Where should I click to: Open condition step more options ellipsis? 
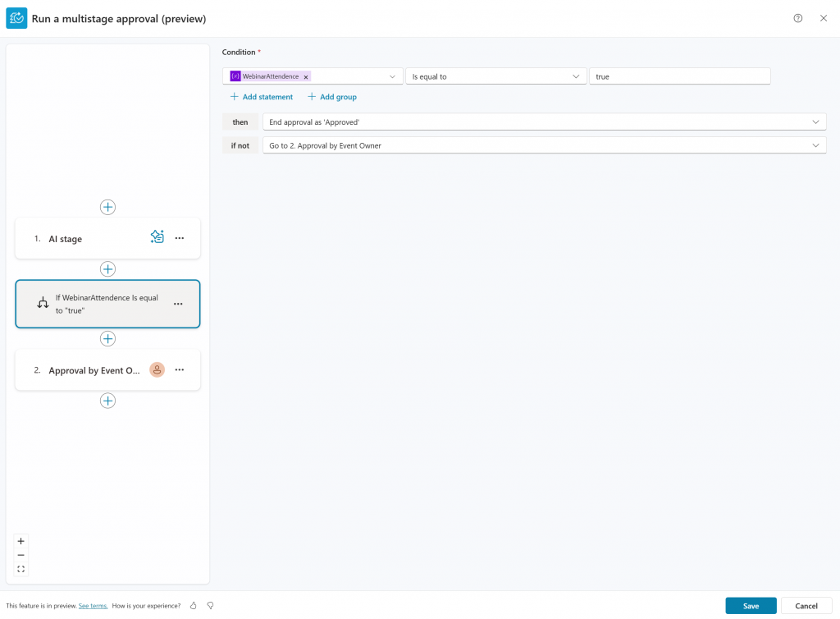coord(178,304)
